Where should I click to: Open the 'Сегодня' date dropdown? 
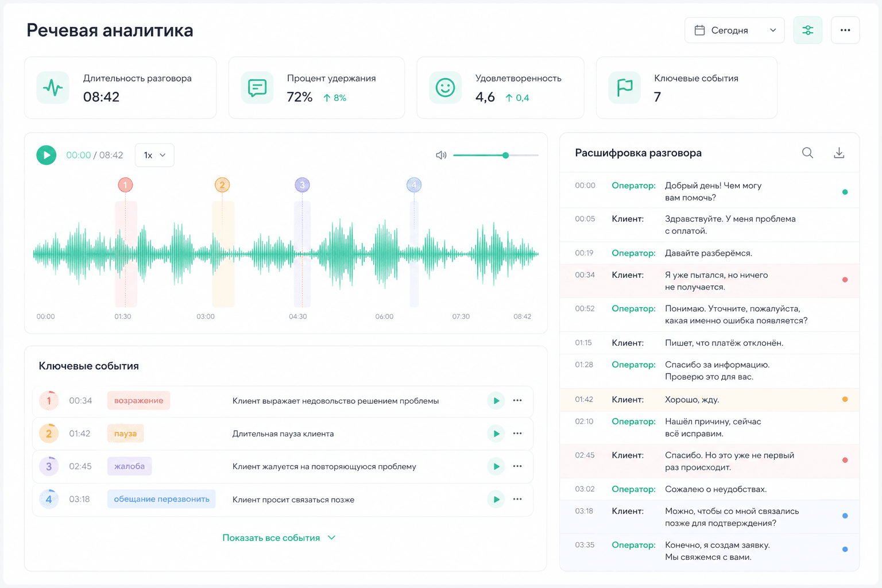pyautogui.click(x=734, y=30)
